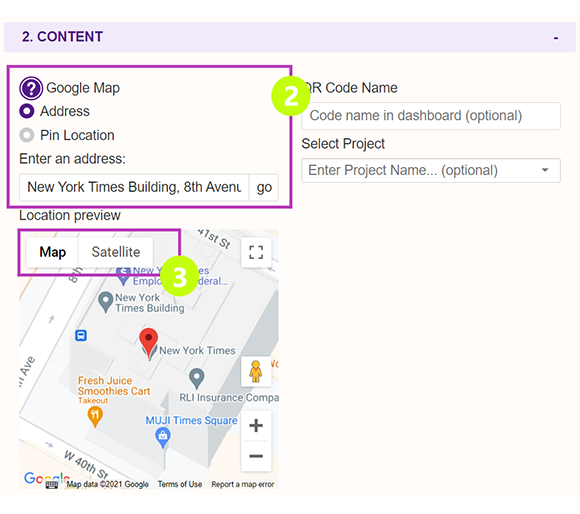This screenshot has height=514, width=580.
Task: Switch map preview to Map view
Action: pos(53,252)
